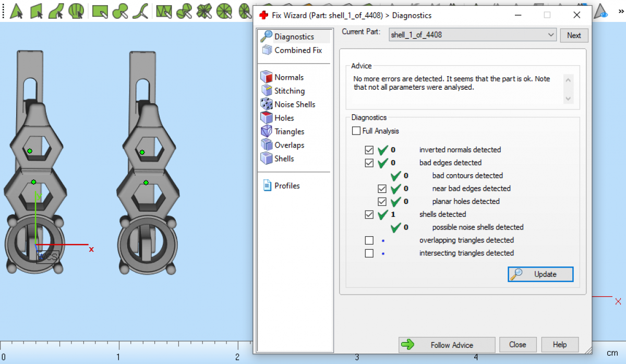Switch to the Combined Fix page

(297, 50)
